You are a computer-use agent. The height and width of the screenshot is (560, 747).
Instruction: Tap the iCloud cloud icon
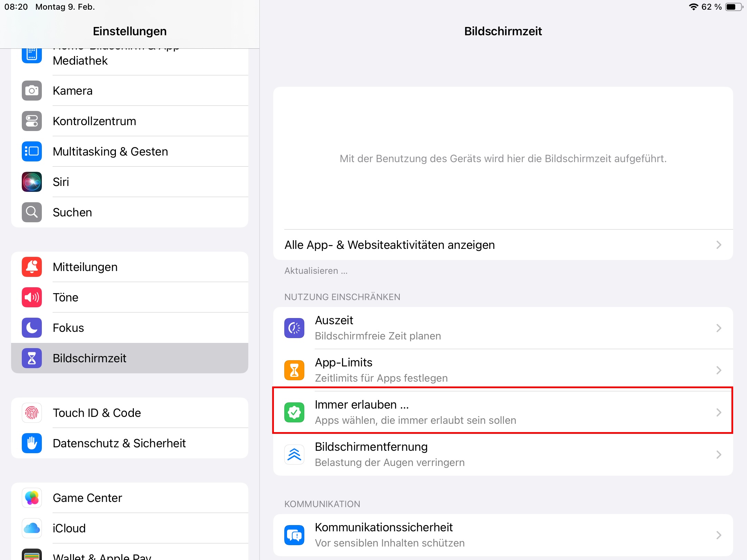coord(32,528)
